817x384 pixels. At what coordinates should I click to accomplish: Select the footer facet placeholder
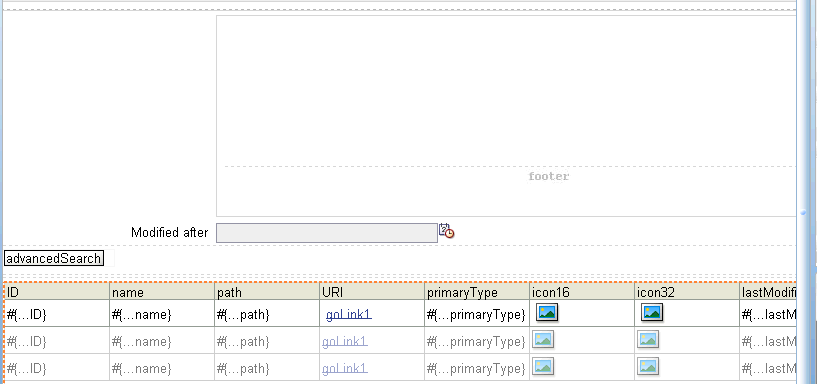[x=549, y=176]
